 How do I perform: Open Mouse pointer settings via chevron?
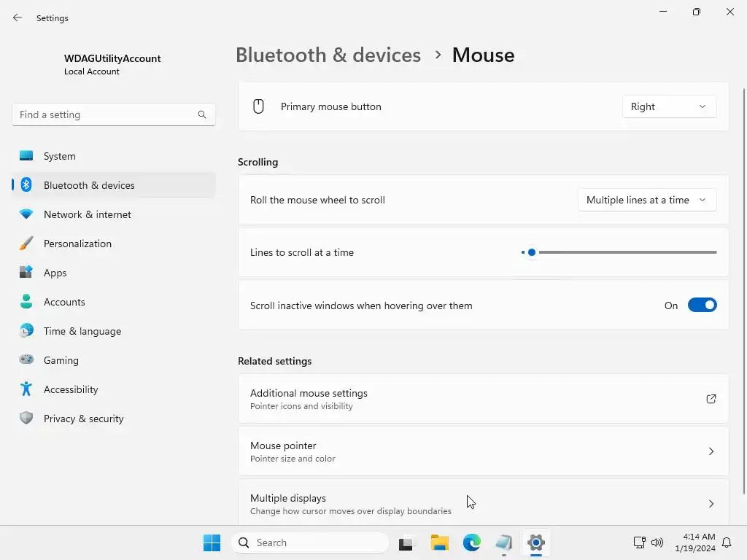pyautogui.click(x=711, y=451)
